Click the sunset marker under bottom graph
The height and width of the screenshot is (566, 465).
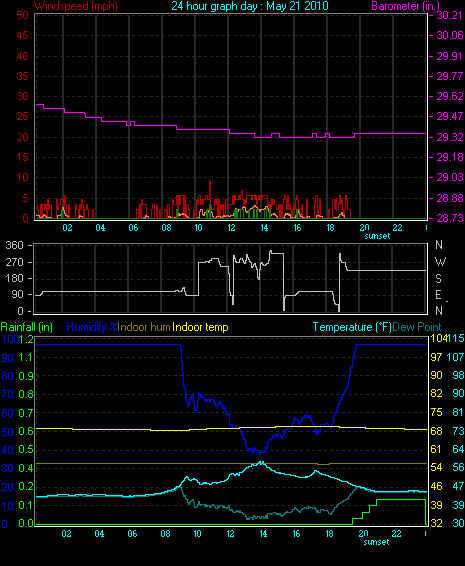pyautogui.click(x=376, y=542)
